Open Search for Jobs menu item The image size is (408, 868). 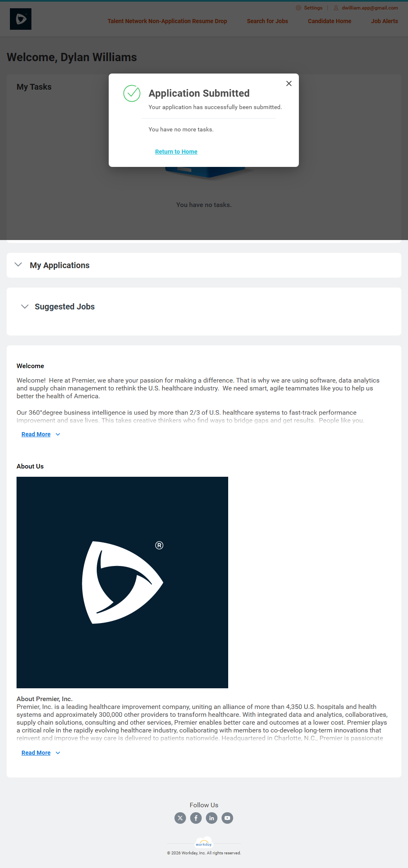[267, 21]
